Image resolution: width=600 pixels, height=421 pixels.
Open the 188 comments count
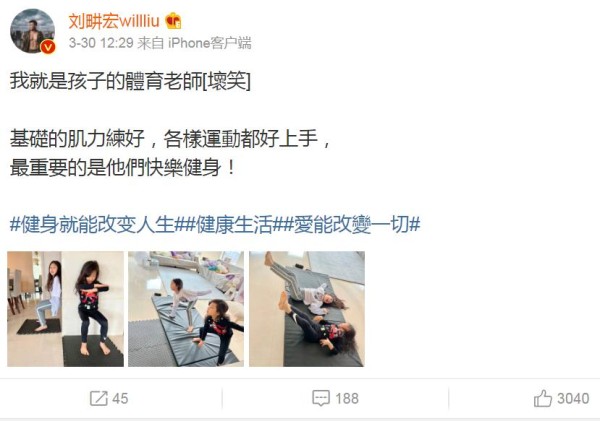point(347,399)
